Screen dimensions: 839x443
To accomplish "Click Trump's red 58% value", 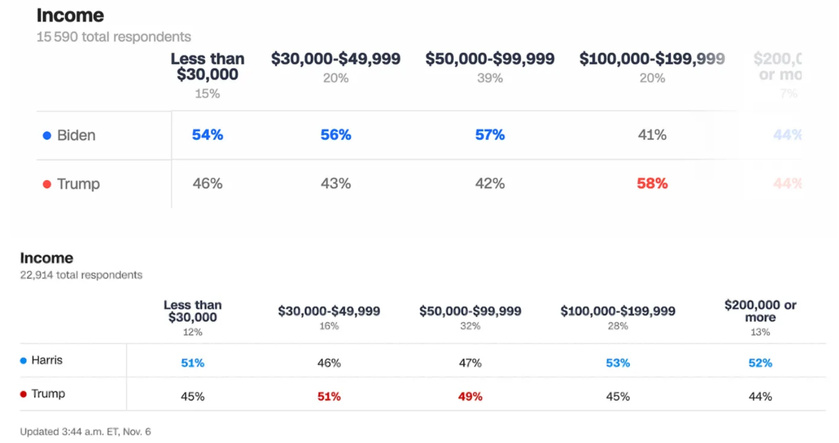I will pyautogui.click(x=652, y=183).
